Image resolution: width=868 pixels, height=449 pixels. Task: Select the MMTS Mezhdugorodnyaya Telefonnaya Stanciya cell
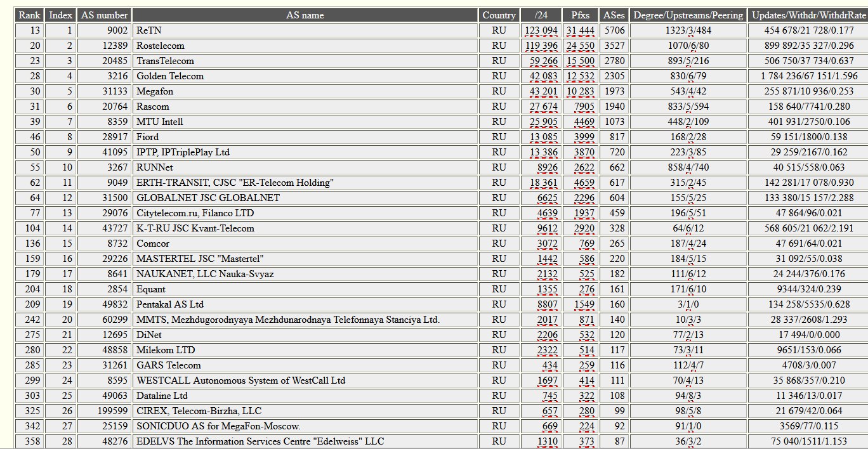click(305, 320)
